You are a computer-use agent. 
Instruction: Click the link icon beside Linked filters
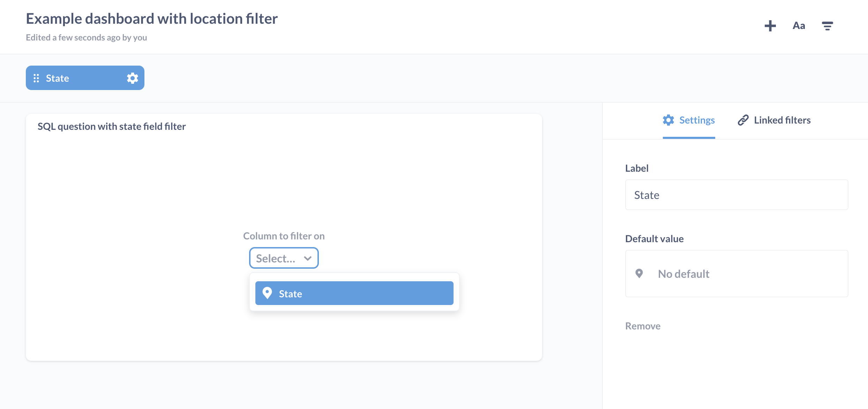[742, 120]
